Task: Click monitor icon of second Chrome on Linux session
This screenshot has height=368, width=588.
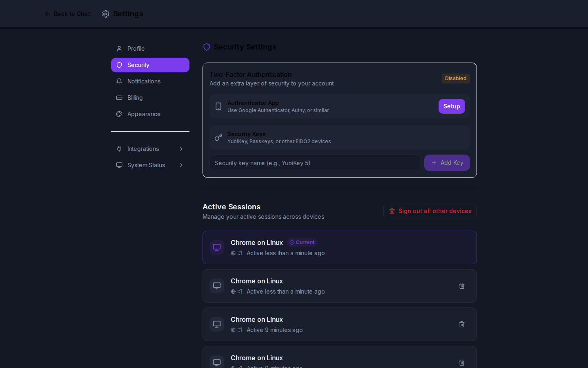Action: [217, 286]
